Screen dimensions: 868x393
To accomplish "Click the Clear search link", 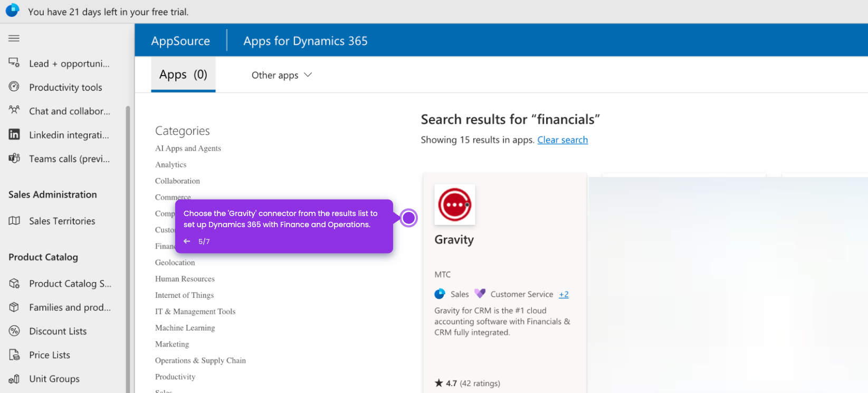I will click(x=562, y=140).
